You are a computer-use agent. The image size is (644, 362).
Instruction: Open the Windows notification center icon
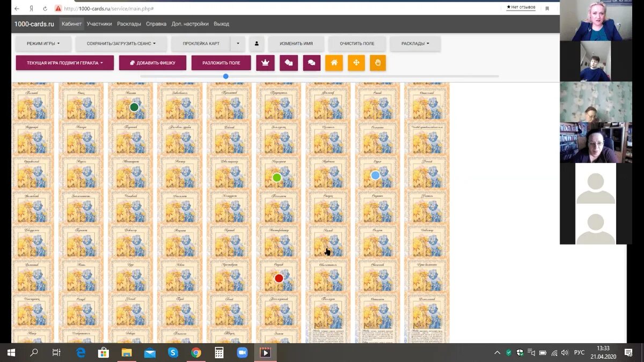pyautogui.click(x=628, y=352)
